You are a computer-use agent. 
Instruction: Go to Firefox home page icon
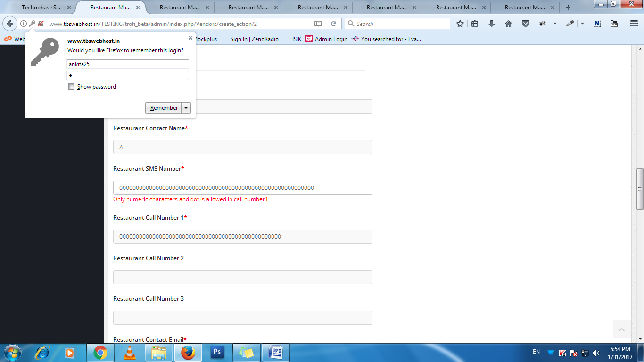[x=509, y=24]
